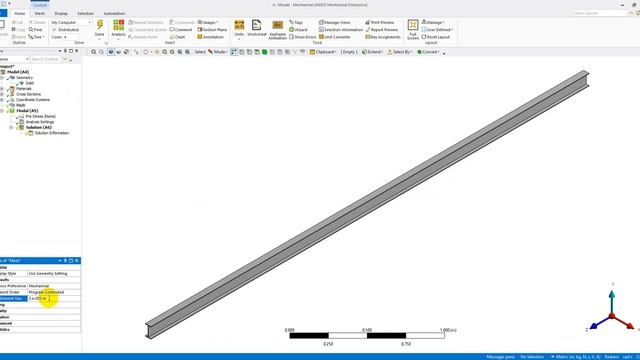Switch to the Display ribbon tab

click(61, 13)
